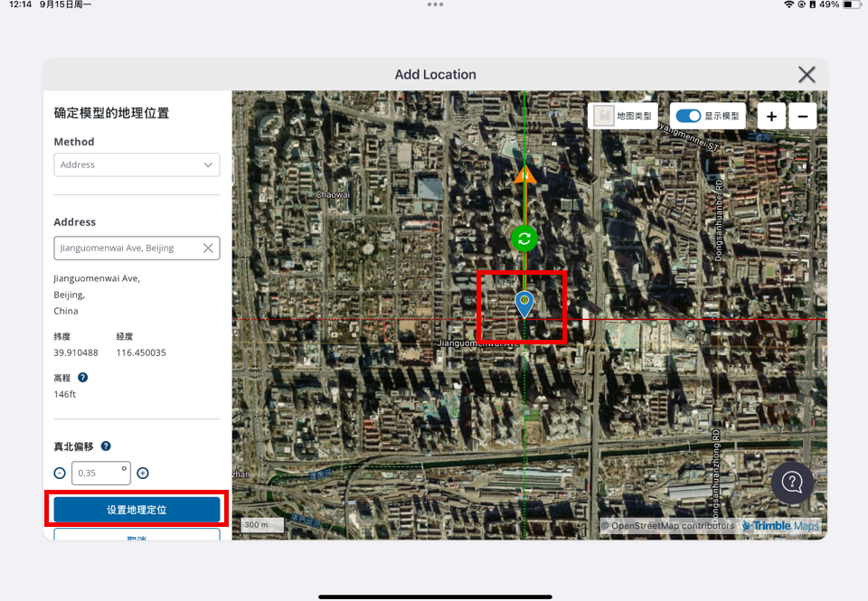The image size is (868, 601).
Task: Select the blue location pin on map
Action: click(524, 303)
